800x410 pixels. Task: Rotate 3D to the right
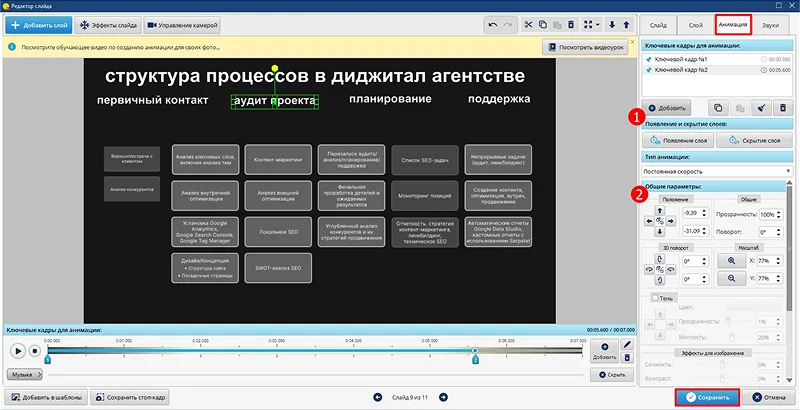click(x=671, y=270)
